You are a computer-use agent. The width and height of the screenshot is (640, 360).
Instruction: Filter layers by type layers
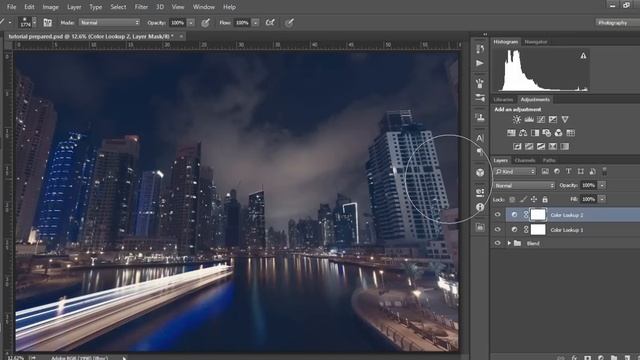[x=569, y=171]
